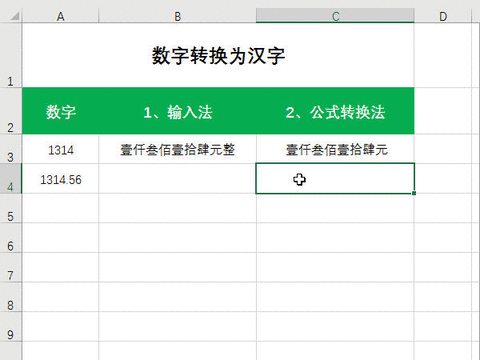
Task: Click cell C7 in row 7
Action: click(335, 267)
